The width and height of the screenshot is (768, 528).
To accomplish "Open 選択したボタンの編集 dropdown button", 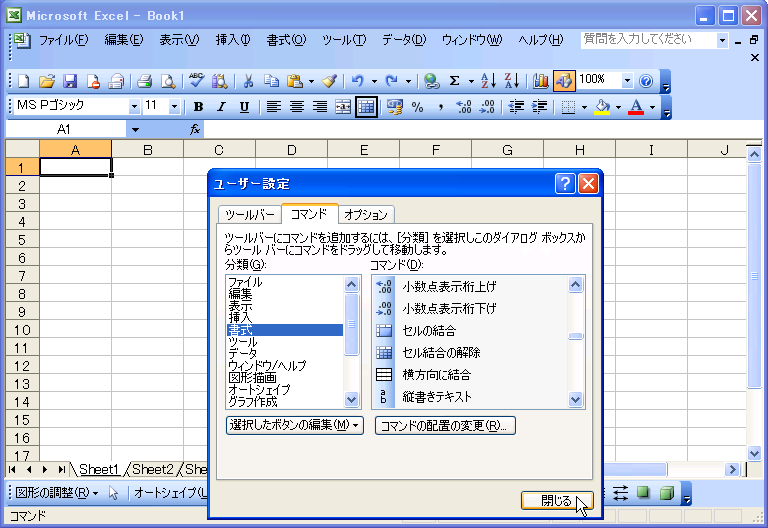I will tap(295, 425).
